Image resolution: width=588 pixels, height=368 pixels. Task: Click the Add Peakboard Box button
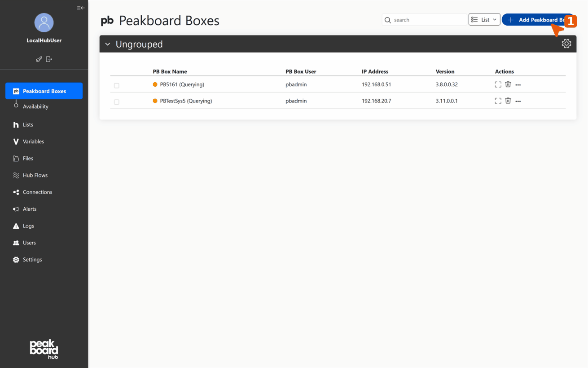[x=534, y=19]
